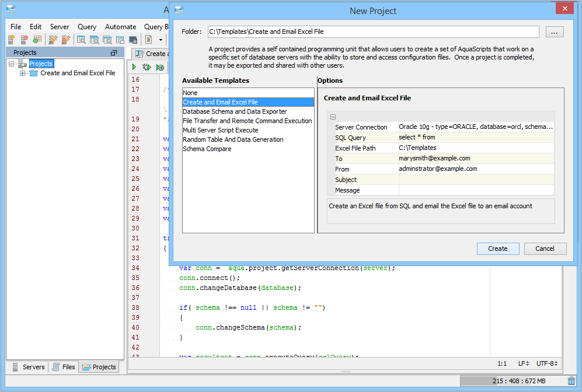The image size is (582, 392).
Task: Open the UTF-8 encoding selector
Action: (548, 363)
